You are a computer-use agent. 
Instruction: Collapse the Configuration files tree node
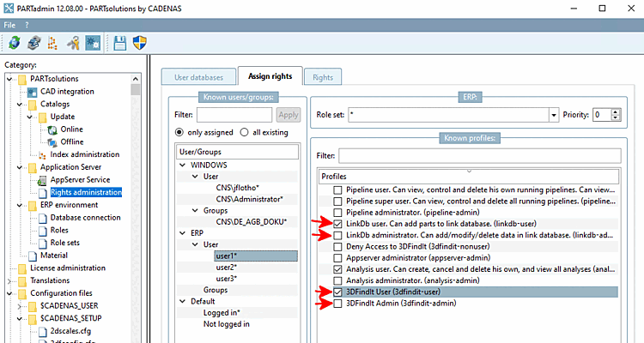click(9, 293)
